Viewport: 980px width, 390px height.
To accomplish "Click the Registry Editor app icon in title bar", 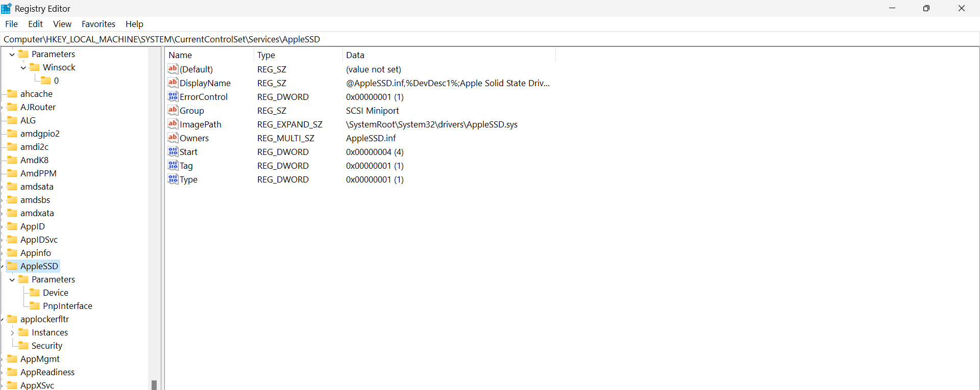I will click(x=6, y=8).
